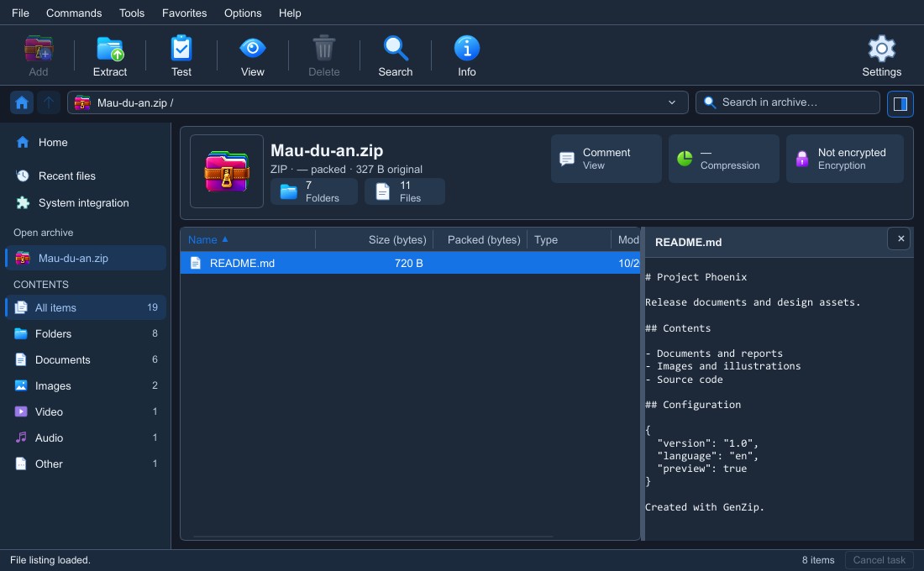Click the Cancel task button
The height and width of the screenshot is (571, 924).
[879, 560]
